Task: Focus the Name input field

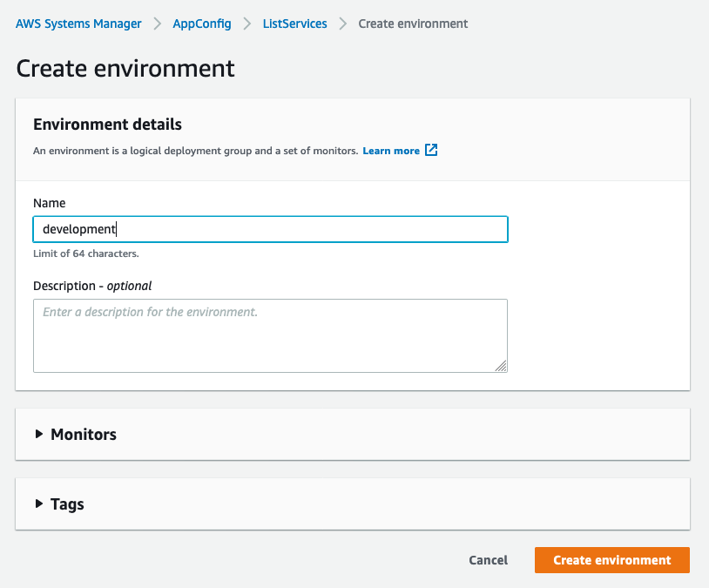Action: pyautogui.click(x=270, y=229)
